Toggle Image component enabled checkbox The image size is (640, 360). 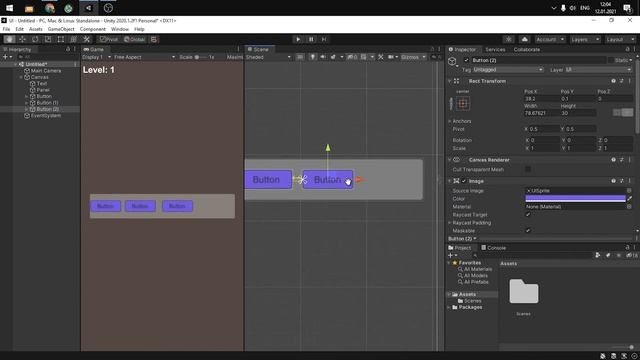(x=464, y=181)
